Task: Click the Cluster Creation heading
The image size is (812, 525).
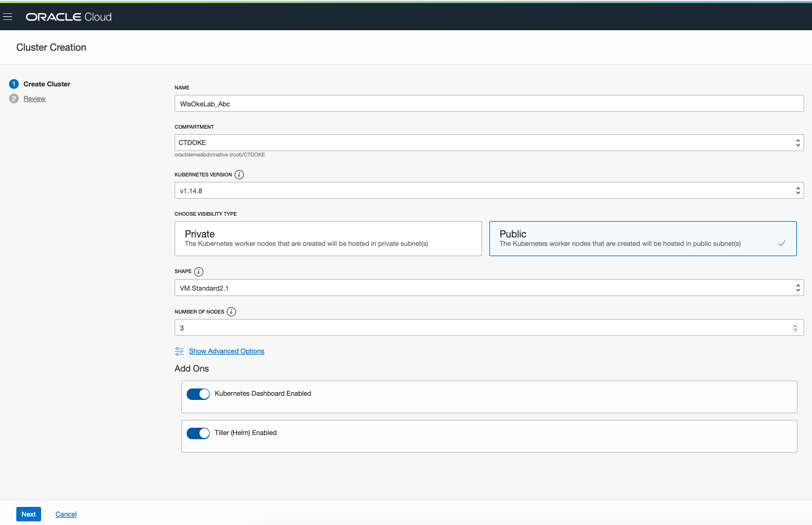Action: tap(51, 47)
